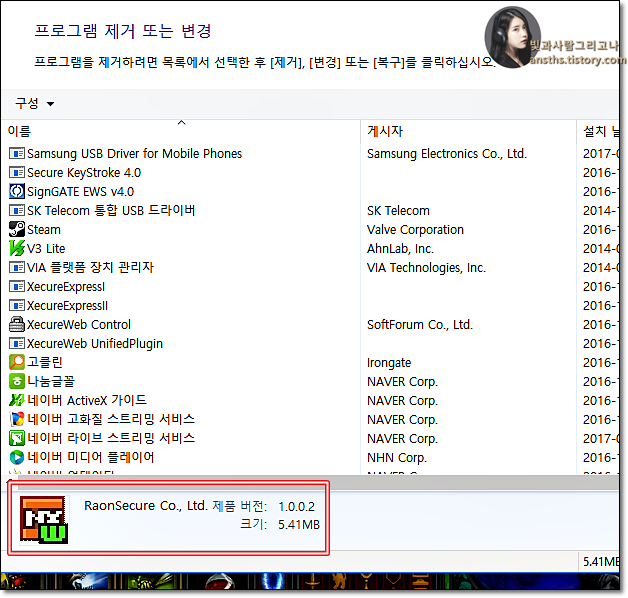
Task: Click the Steam program icon
Action: [x=17, y=230]
